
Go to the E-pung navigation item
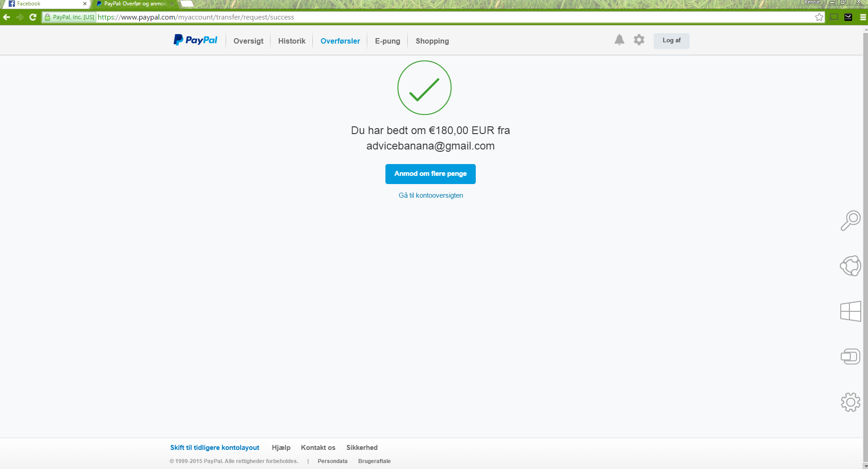tap(387, 41)
